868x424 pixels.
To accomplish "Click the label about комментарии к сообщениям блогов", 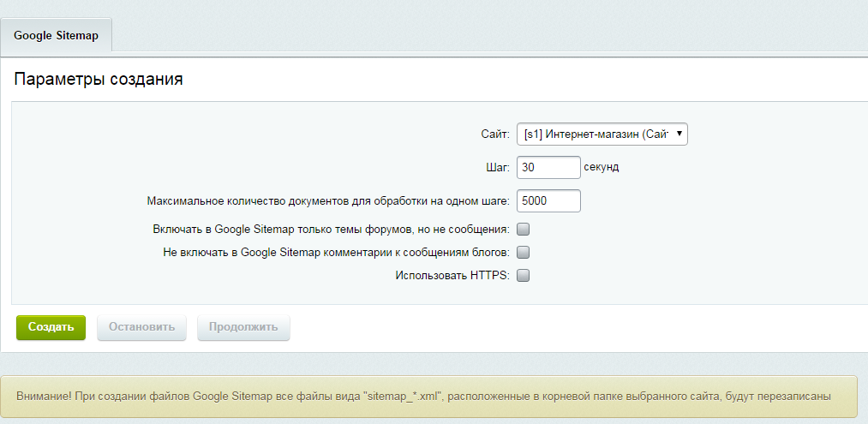I will [336, 253].
